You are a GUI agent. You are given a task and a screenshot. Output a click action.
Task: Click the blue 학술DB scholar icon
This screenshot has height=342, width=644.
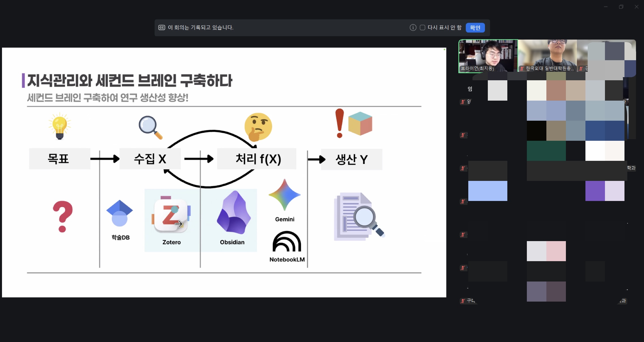tap(119, 213)
